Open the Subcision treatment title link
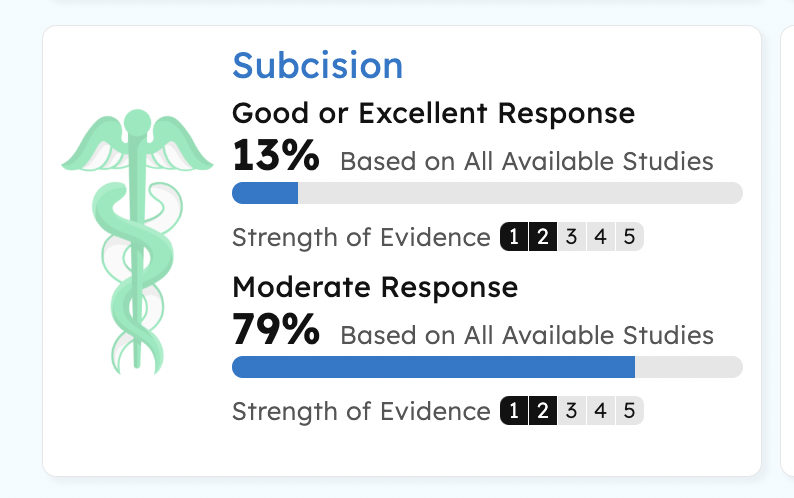 [317, 66]
